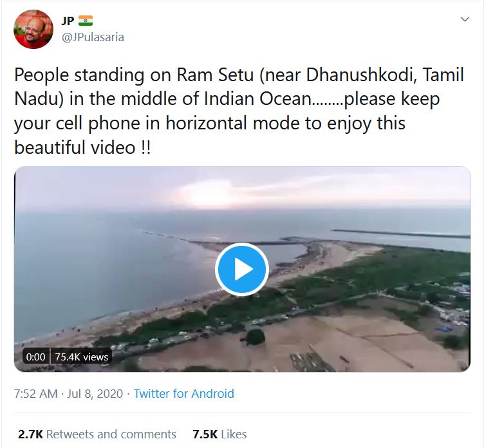
Task: Open the tweet options chevron menu
Action: pyautogui.click(x=465, y=20)
